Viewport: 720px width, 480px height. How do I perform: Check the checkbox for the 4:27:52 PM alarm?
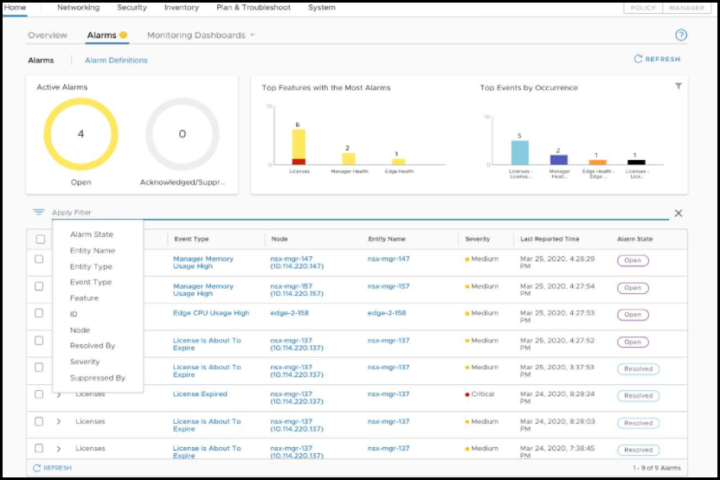(39, 340)
